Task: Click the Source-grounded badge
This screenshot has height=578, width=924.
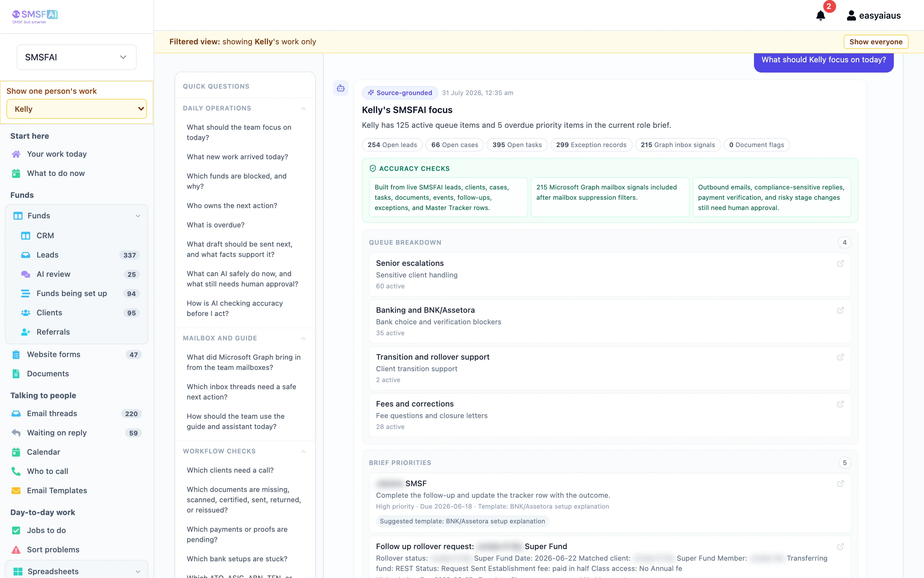Action: (400, 92)
